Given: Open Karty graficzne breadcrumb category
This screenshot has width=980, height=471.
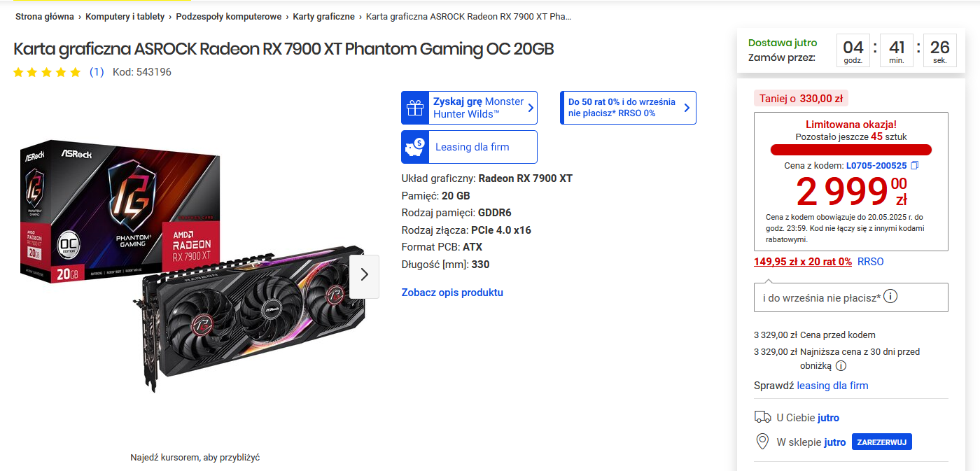Looking at the screenshot, I should point(323,16).
